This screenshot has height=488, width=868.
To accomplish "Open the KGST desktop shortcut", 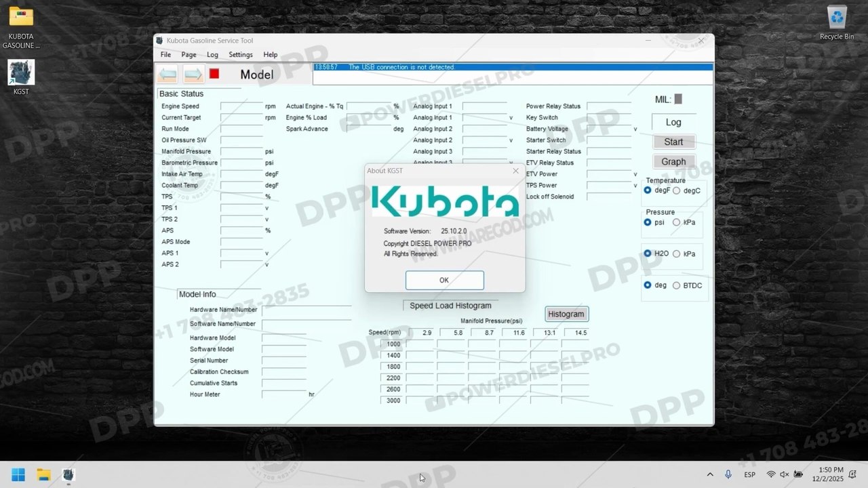I will pyautogui.click(x=21, y=77).
